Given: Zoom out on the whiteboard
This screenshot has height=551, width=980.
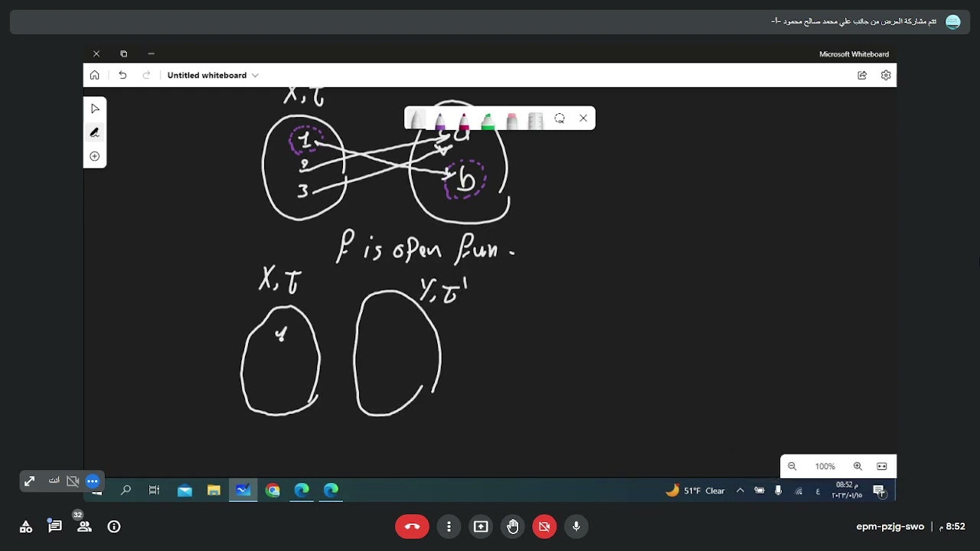Looking at the screenshot, I should click(792, 466).
